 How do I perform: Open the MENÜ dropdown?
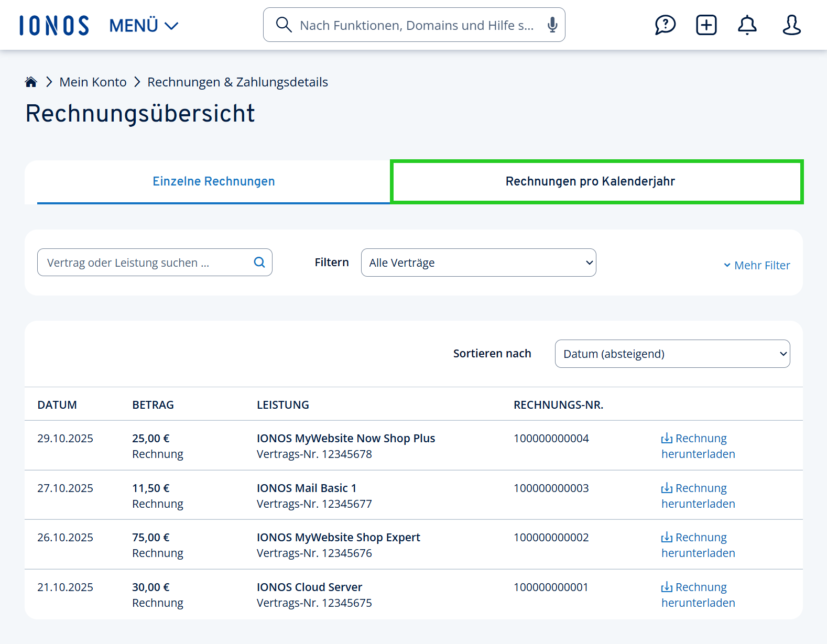click(x=144, y=25)
